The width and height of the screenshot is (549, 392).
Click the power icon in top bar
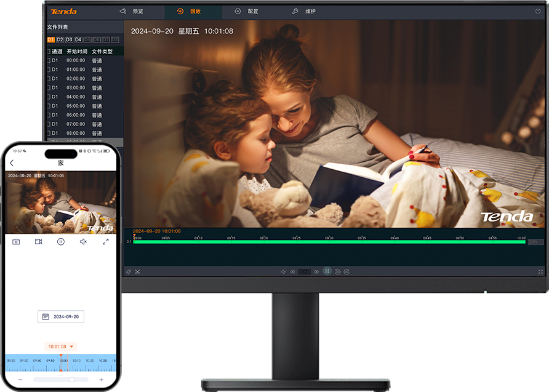(537, 11)
